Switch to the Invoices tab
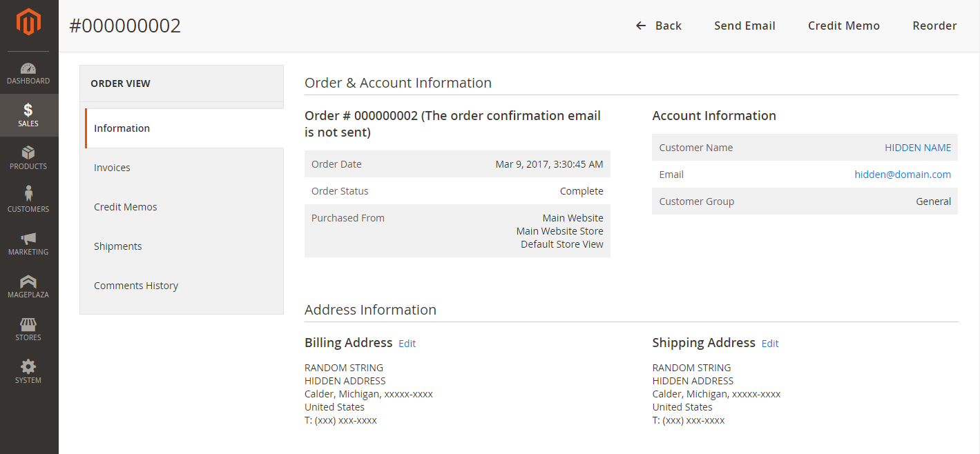 coord(182,168)
